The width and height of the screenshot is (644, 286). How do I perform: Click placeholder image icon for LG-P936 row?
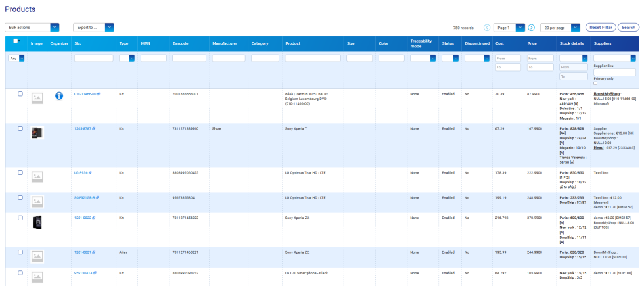coord(37,176)
